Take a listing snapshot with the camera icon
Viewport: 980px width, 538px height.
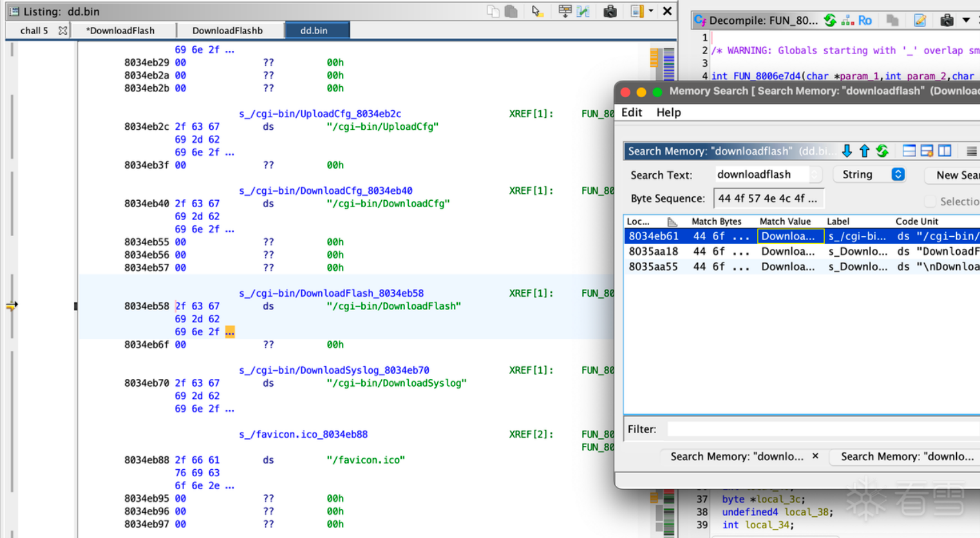610,11
